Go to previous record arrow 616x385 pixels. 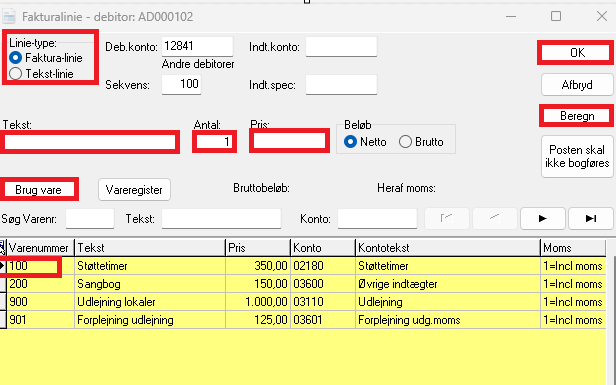click(495, 218)
